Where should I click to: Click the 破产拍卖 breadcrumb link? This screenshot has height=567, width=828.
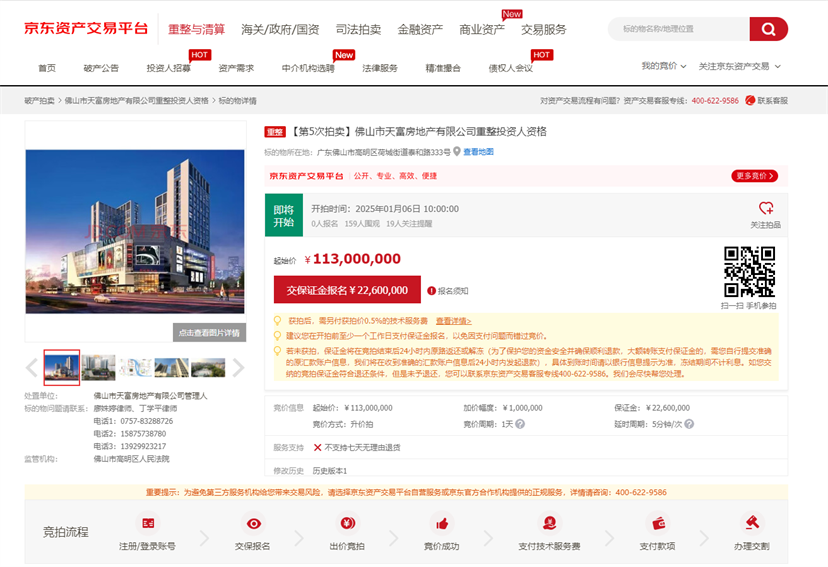[x=40, y=100]
